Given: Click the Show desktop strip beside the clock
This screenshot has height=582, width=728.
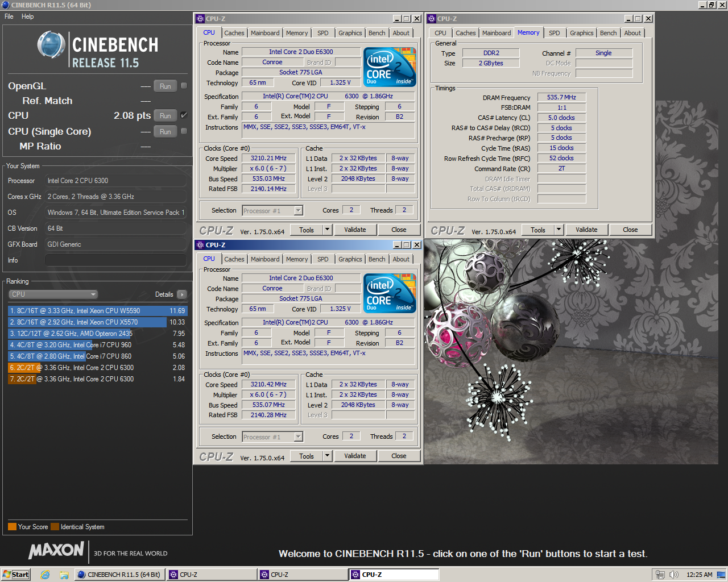Looking at the screenshot, I should point(721,575).
